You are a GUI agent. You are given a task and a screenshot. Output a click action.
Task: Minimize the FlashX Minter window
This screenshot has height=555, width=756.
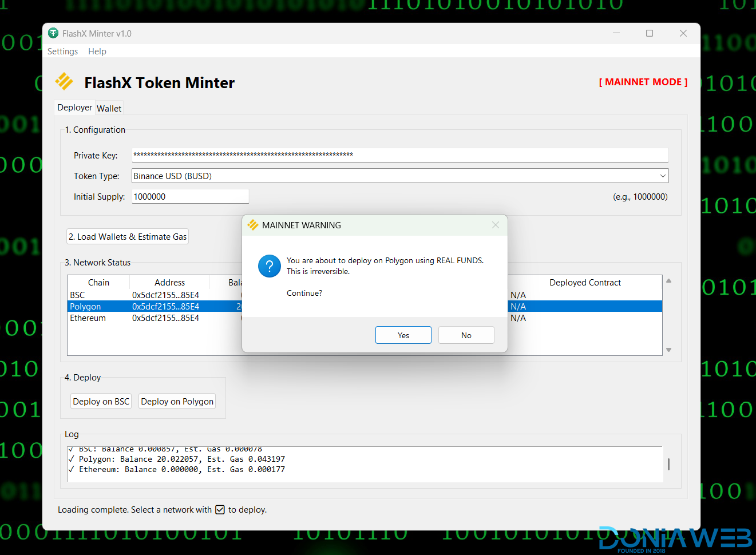[x=616, y=33]
